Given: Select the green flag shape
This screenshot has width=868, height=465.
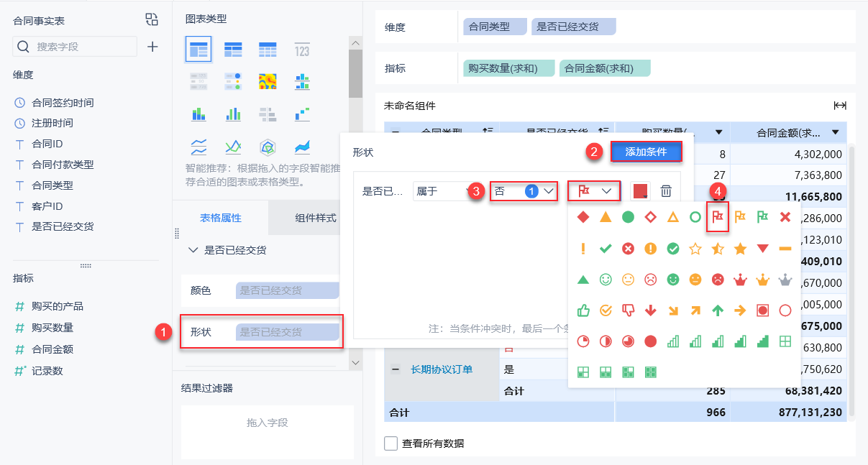Looking at the screenshot, I should [762, 216].
